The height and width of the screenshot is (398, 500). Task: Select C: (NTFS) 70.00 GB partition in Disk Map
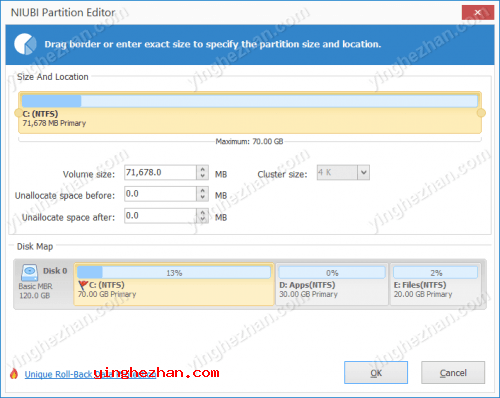(174, 284)
